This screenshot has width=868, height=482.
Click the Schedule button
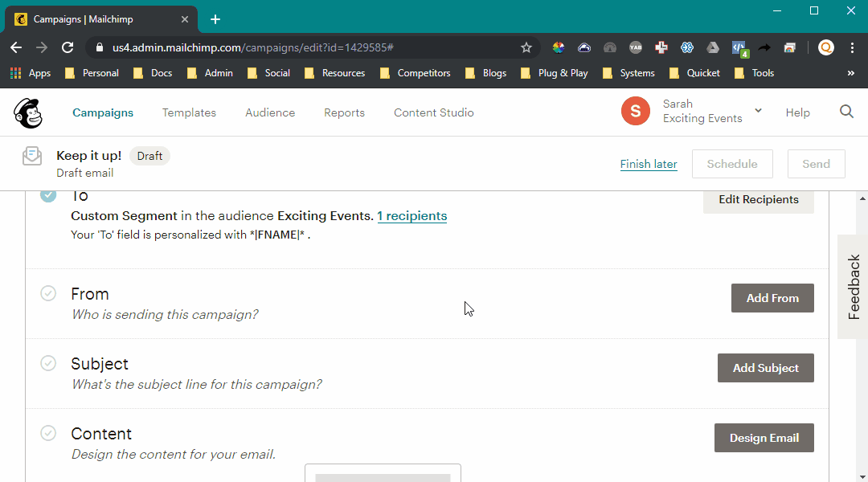[732, 164]
